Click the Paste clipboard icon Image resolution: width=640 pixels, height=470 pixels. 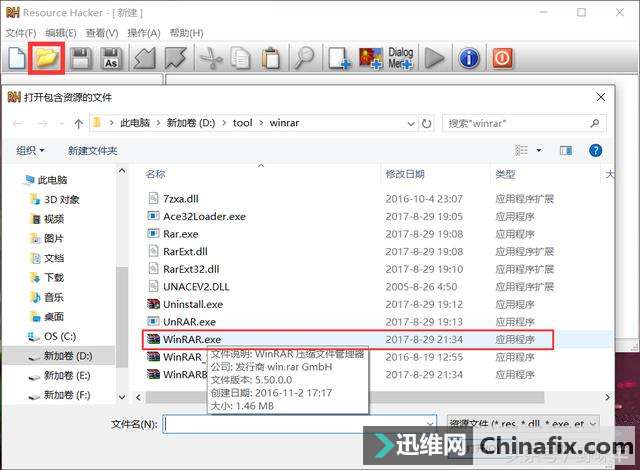point(271,58)
